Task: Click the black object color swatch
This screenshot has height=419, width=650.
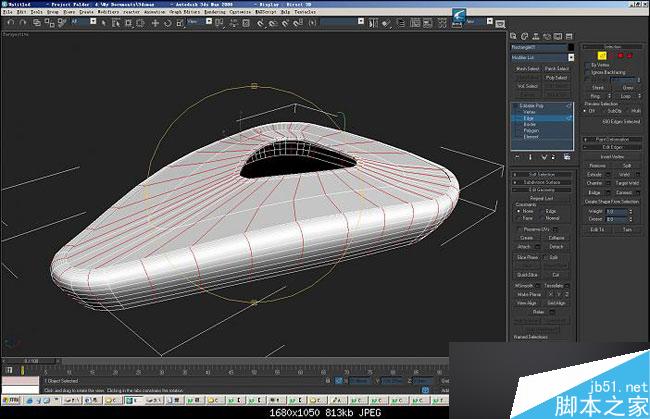Action: click(571, 47)
